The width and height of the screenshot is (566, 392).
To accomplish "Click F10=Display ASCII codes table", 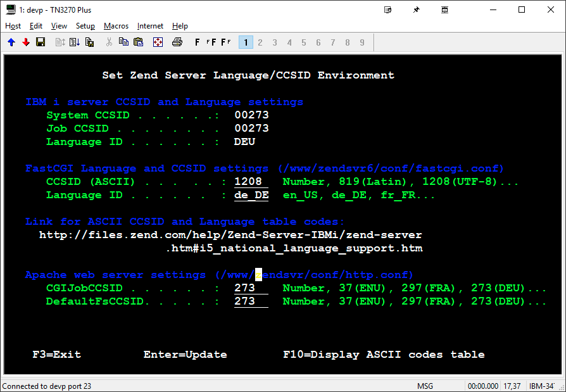I will (x=384, y=355).
